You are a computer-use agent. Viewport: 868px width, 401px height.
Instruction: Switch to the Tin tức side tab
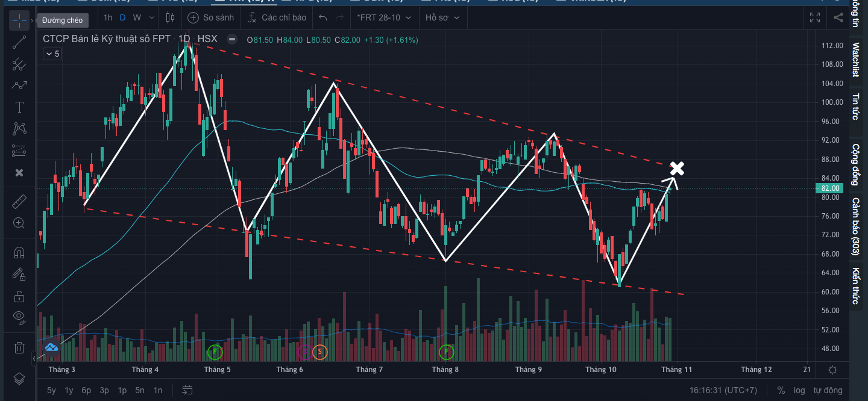(x=855, y=107)
